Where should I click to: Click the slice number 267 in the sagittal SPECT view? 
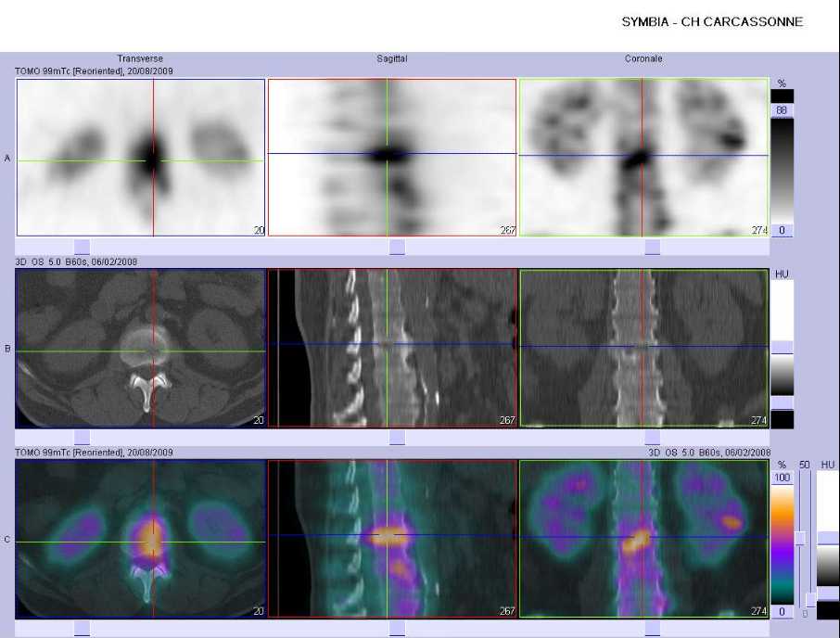[507, 230]
